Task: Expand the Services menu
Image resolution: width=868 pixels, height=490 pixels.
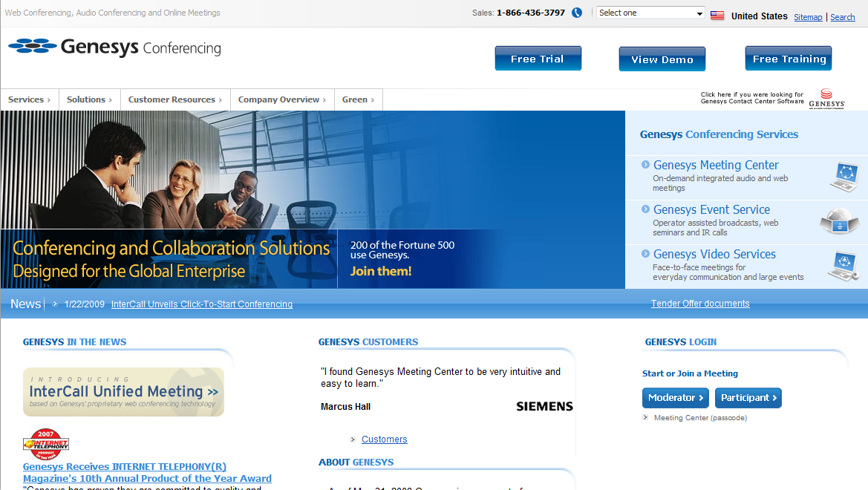Action: 30,99
